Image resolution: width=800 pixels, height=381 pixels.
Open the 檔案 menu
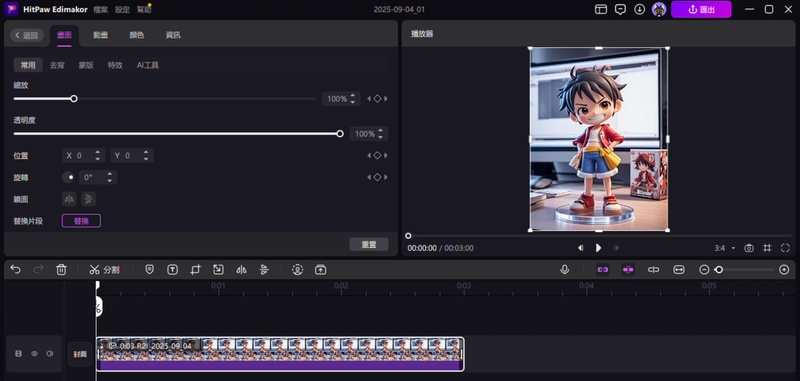[x=101, y=10]
